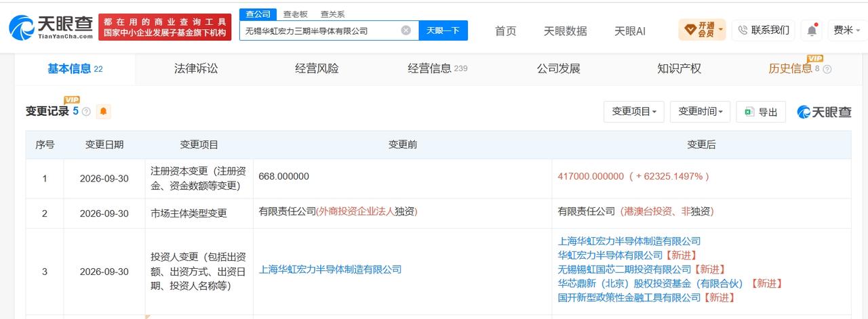Viewport: 868px width, 319px height.
Task: Open 无锡锡虹国芯二期投资有限公司 investor link
Action: click(x=624, y=269)
